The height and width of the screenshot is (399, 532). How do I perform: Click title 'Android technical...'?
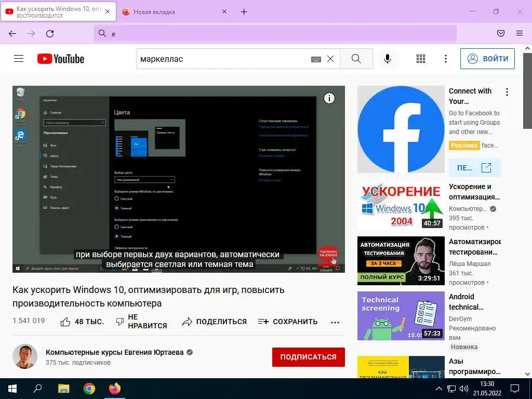click(x=466, y=302)
